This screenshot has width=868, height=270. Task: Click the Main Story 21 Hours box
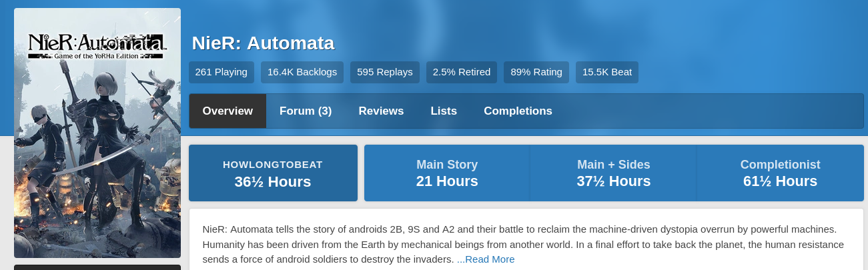(447, 173)
